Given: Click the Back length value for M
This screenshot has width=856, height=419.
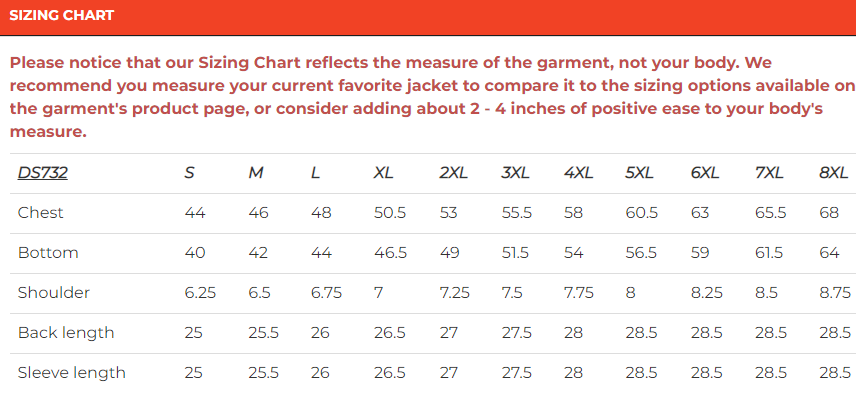Looking at the screenshot, I should [x=263, y=333].
